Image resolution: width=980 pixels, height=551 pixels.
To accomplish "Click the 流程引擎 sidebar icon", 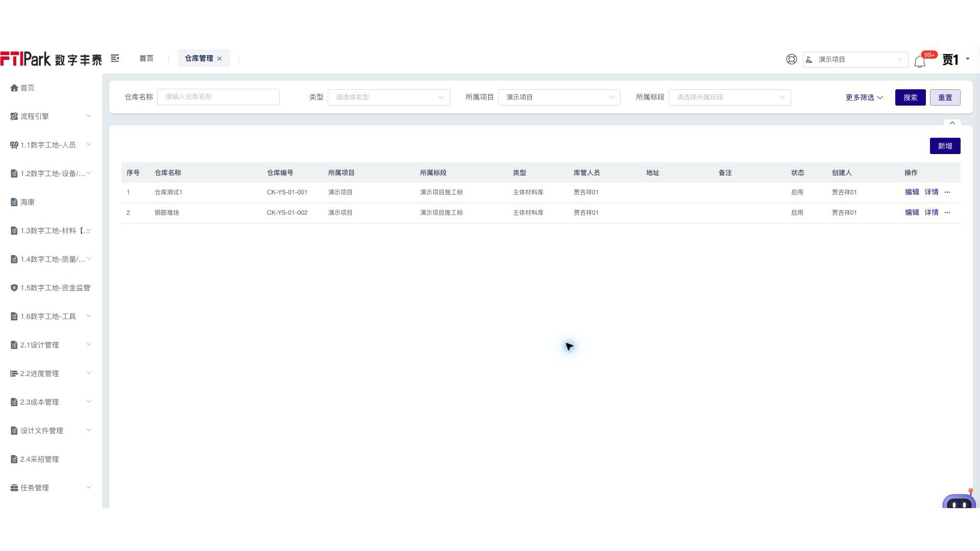I will click(x=14, y=116).
